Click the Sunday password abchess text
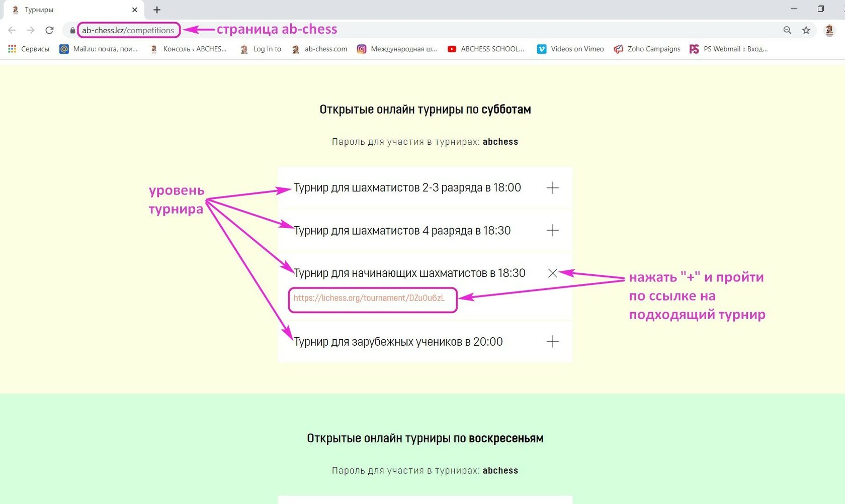 click(x=500, y=470)
